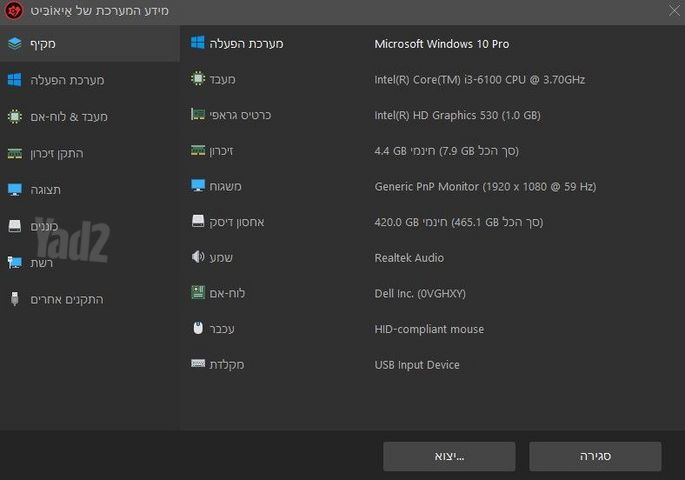The width and height of the screenshot is (685, 480).
Task: Click disk icon beside אחסון דיסק row
Action: [198, 221]
